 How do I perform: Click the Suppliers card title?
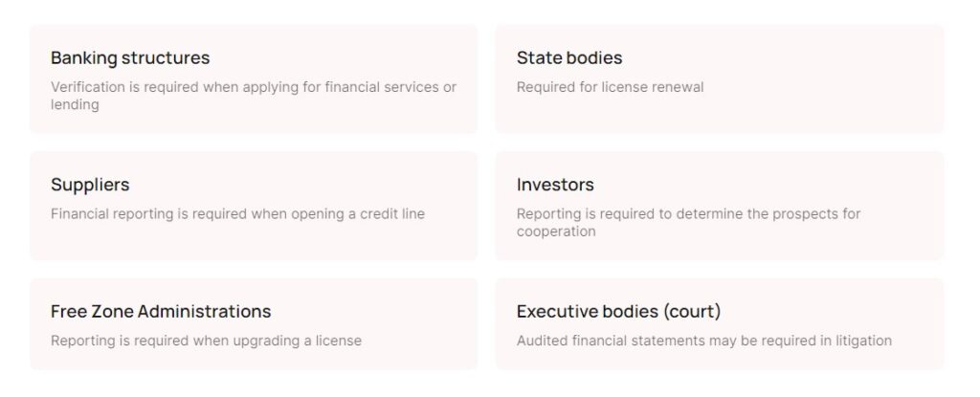click(x=90, y=185)
